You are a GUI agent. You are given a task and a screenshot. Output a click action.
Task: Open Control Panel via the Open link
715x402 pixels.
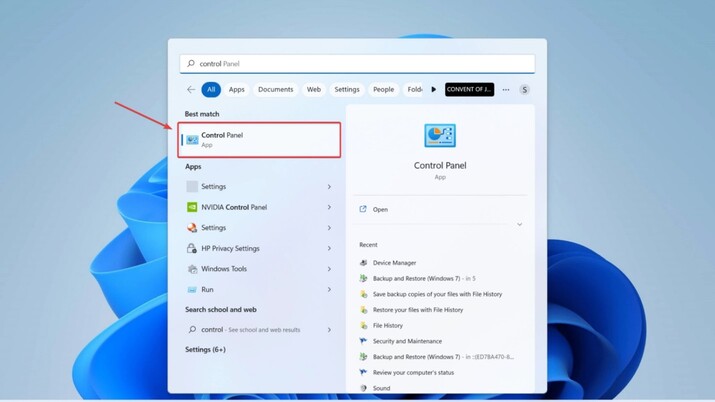tap(380, 210)
